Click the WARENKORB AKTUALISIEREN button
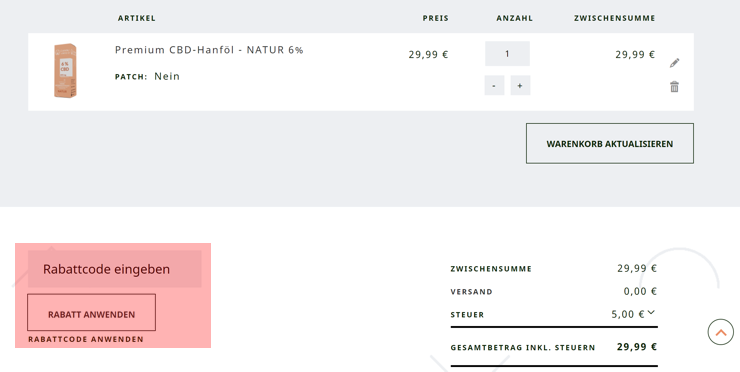Image resolution: width=740 pixels, height=372 pixels. click(610, 144)
